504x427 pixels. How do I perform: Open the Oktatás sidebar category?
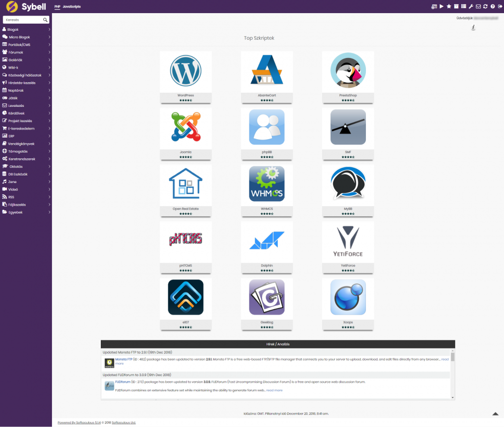point(26,166)
